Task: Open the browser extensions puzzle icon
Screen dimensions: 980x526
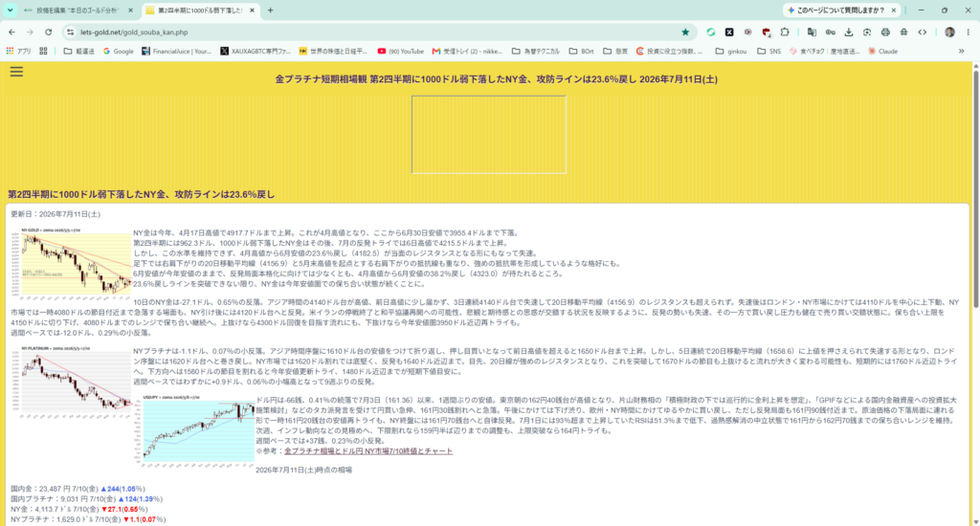Action: coord(785,32)
